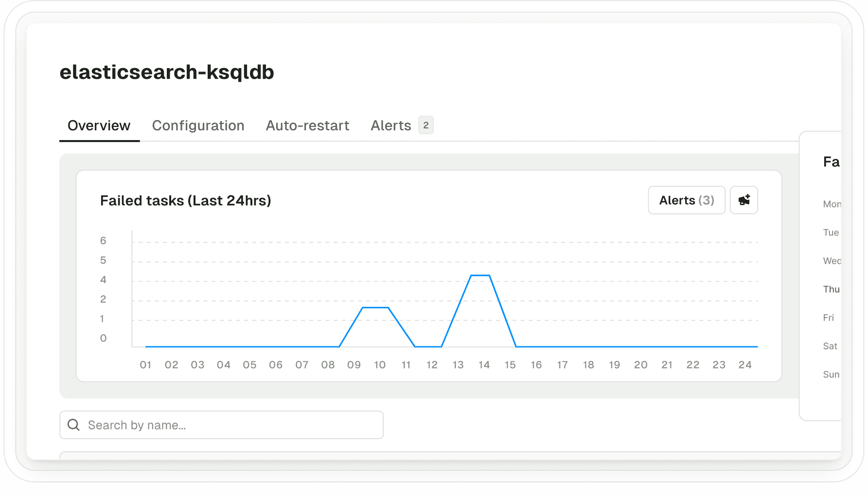Viewport: 868px width, 498px height.
Task: Open the Alerts (3) button in chart
Action: 686,200
